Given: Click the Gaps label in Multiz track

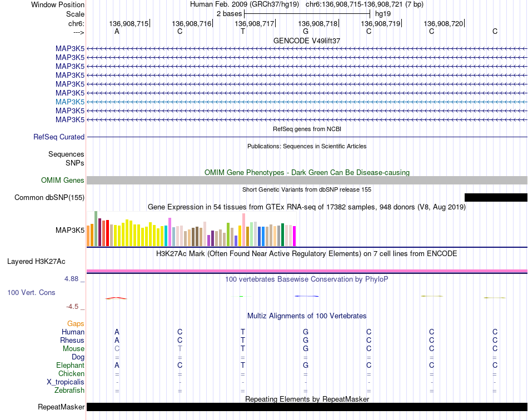Looking at the screenshot, I should tap(76, 323).
